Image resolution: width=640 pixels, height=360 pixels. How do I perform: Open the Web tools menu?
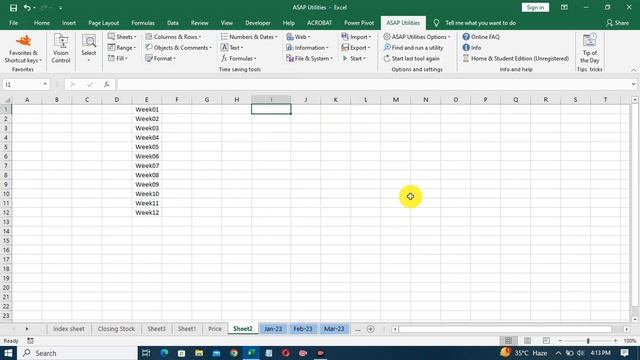pyautogui.click(x=298, y=37)
